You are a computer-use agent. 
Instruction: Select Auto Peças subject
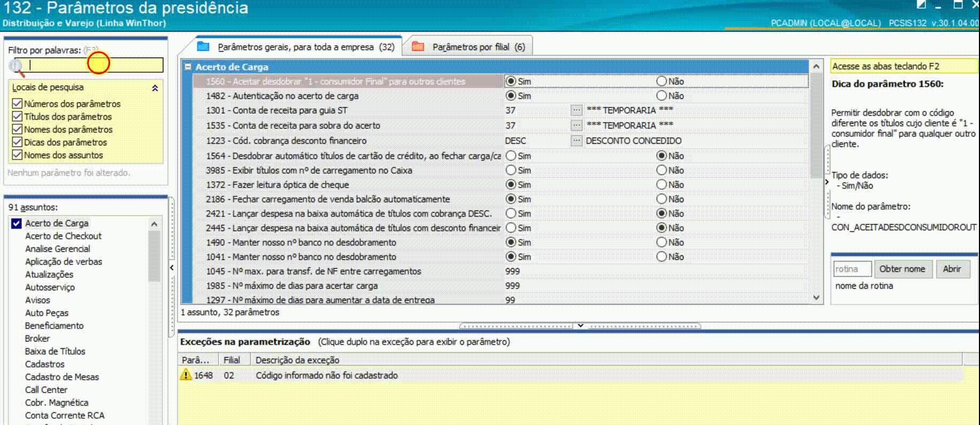46,313
